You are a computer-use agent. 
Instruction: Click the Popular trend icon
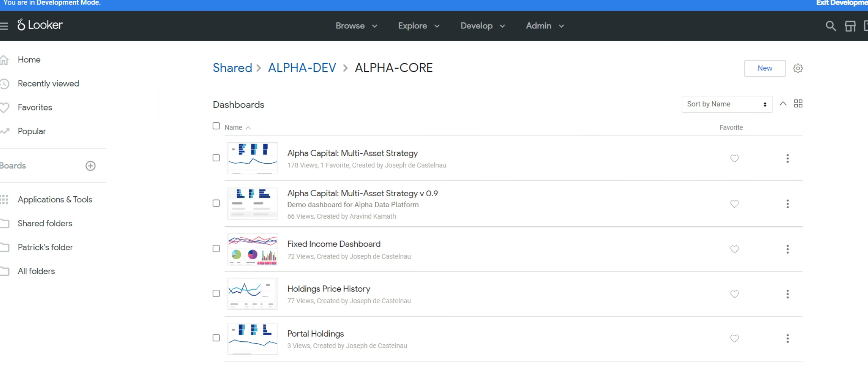click(4, 131)
